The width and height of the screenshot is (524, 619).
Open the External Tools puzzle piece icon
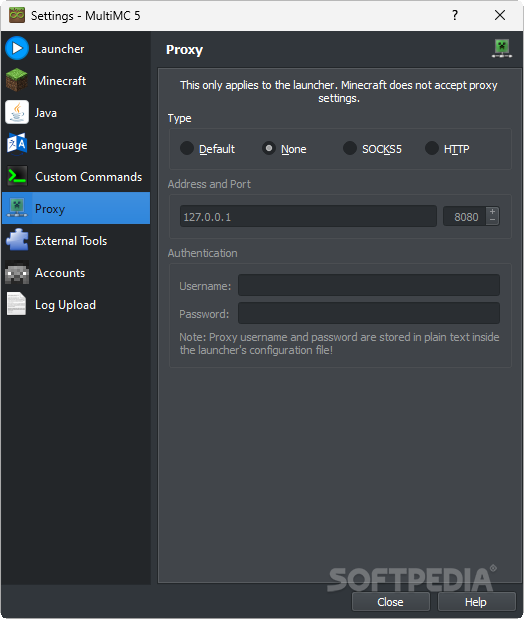(x=17, y=240)
